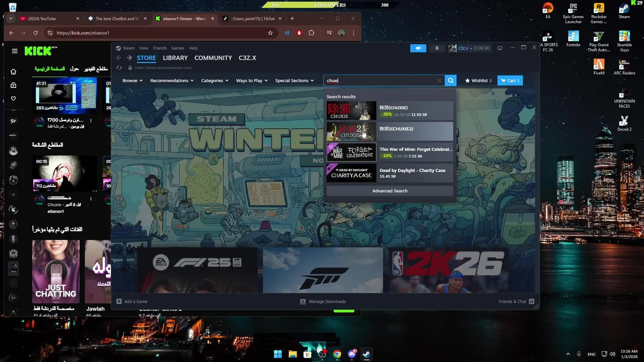Click the KICK logo
Screen dimensions: 644x362
click(x=38, y=51)
